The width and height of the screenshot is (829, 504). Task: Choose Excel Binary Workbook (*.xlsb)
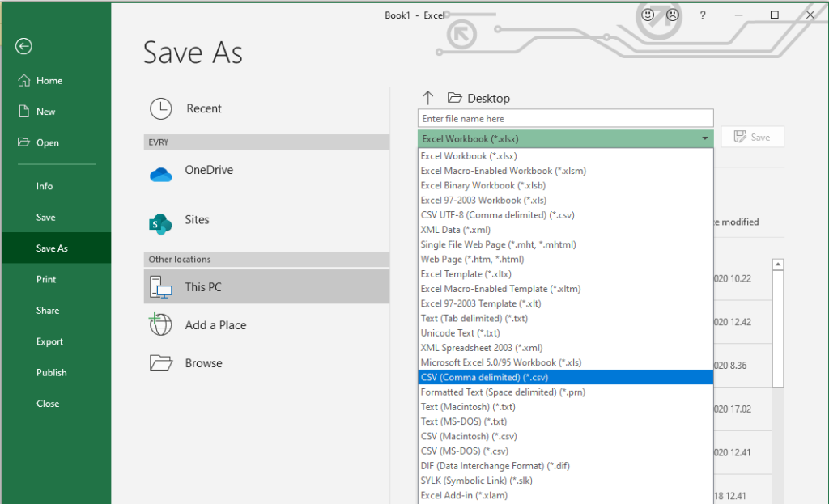[x=565, y=185]
